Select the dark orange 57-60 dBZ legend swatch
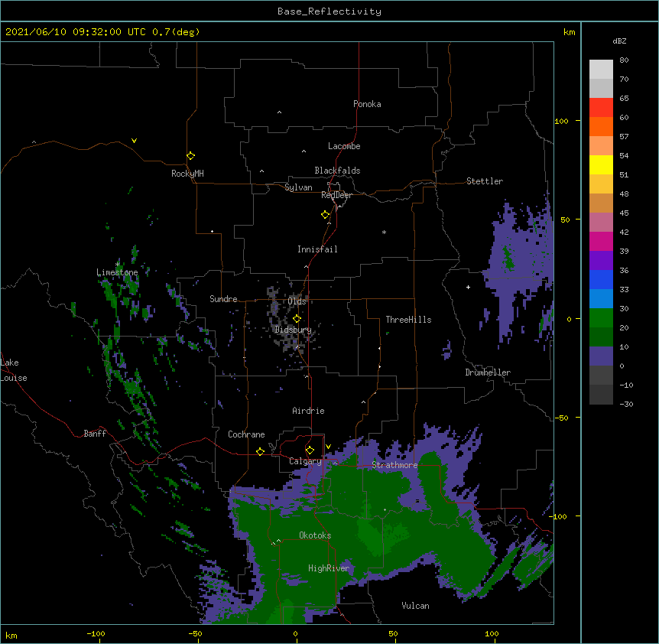The image size is (659, 644). pyautogui.click(x=601, y=126)
